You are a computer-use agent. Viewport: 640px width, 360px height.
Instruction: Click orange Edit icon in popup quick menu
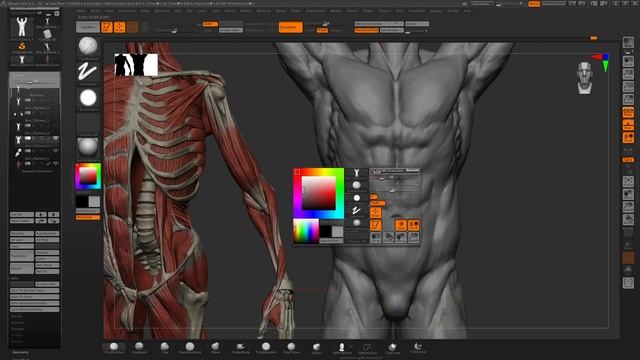(376, 225)
